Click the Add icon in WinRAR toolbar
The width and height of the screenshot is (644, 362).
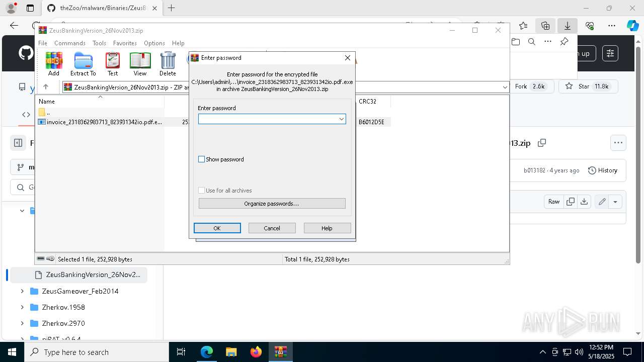pos(54,64)
